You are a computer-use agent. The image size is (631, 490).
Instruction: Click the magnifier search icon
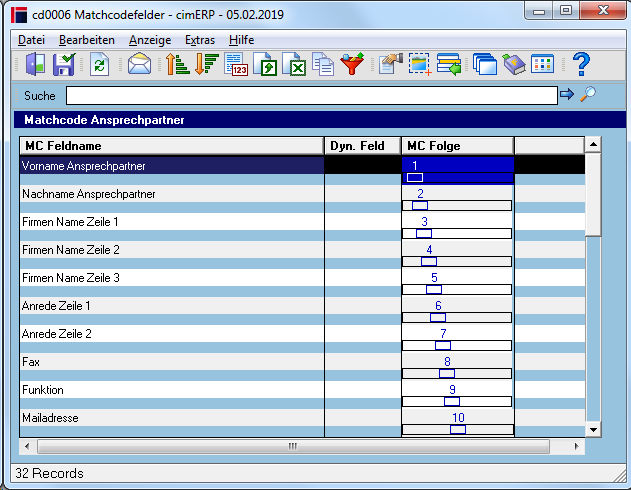[x=588, y=94]
